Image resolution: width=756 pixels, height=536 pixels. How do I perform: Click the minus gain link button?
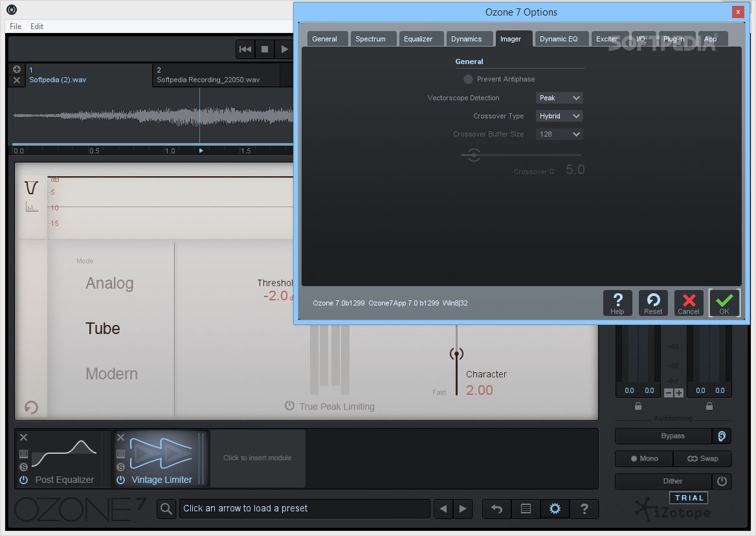point(668,393)
